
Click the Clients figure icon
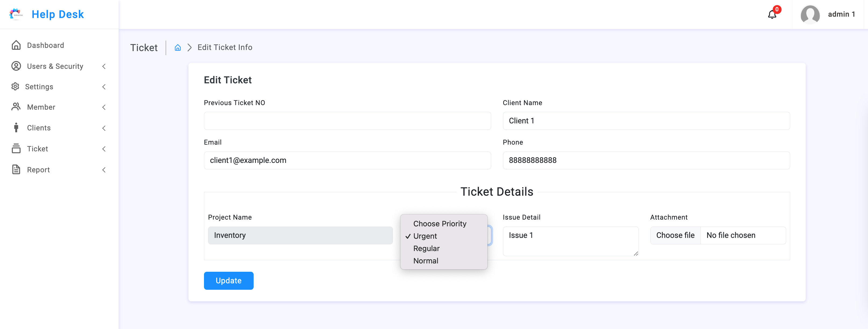16,128
